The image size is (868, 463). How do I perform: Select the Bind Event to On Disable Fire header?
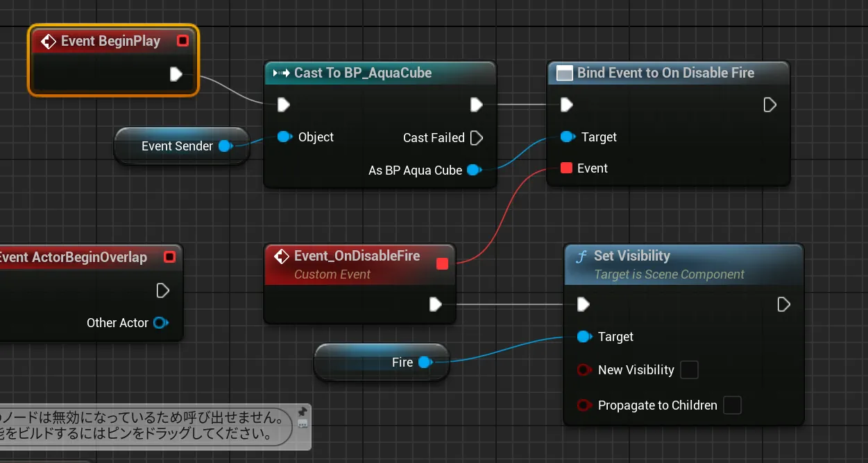coord(665,73)
